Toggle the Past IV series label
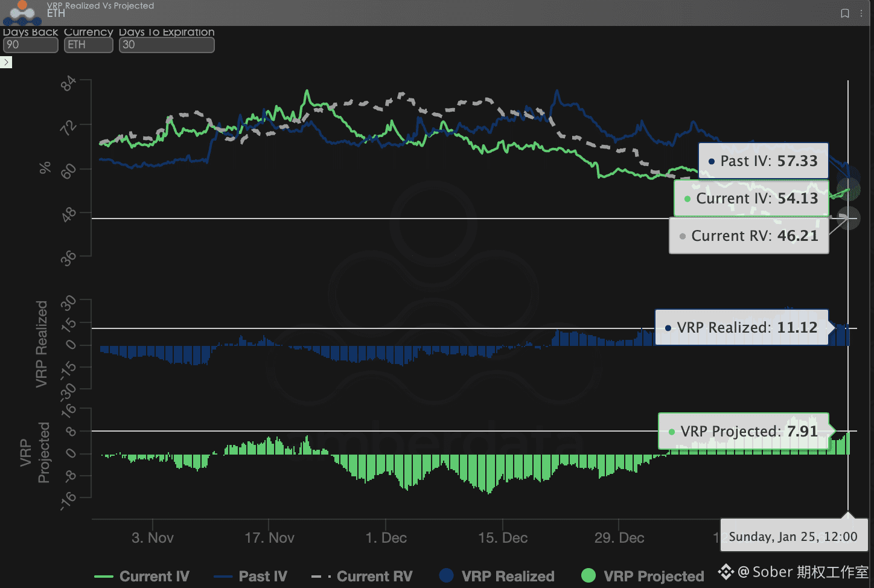This screenshot has width=874, height=588. pyautogui.click(x=263, y=577)
